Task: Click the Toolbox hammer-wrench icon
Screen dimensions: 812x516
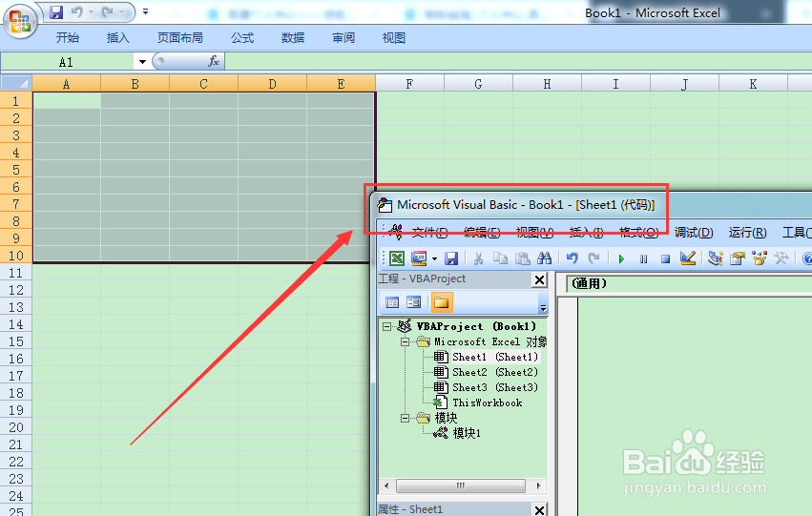Action: point(781,258)
